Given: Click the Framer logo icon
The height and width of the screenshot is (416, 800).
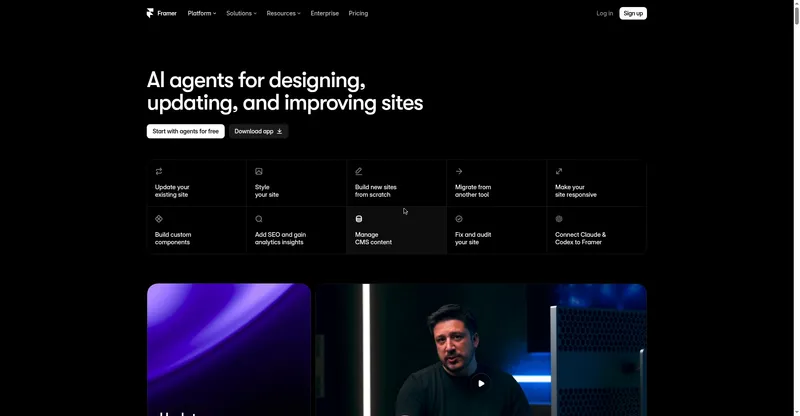Looking at the screenshot, I should (x=150, y=13).
